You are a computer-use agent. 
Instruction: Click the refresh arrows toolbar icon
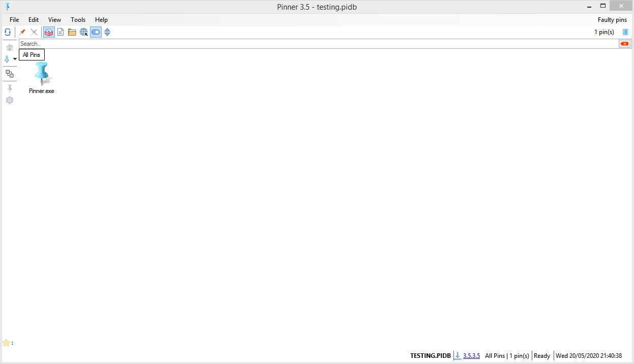[x=8, y=32]
